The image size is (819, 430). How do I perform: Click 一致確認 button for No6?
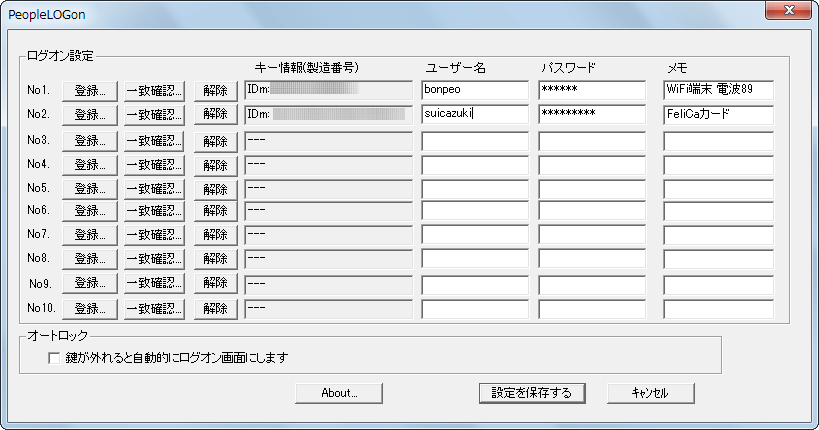[154, 211]
